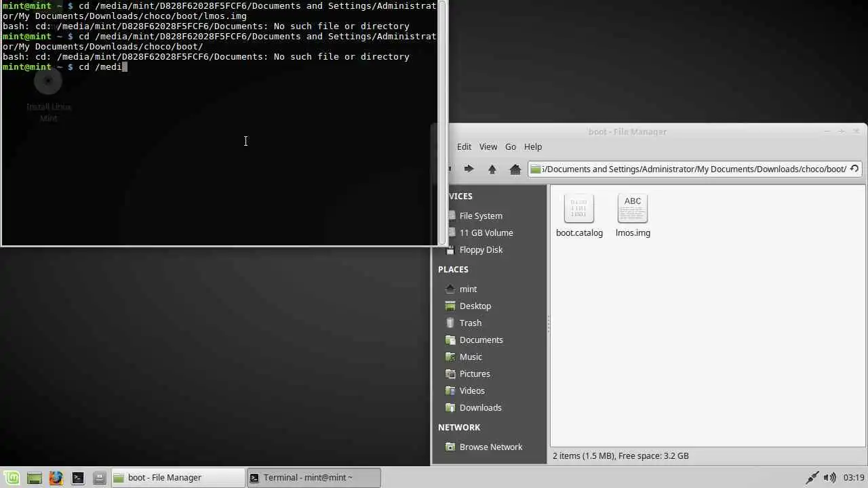
Task: Click the Trash can icon in sidebar
Action: coord(450,323)
